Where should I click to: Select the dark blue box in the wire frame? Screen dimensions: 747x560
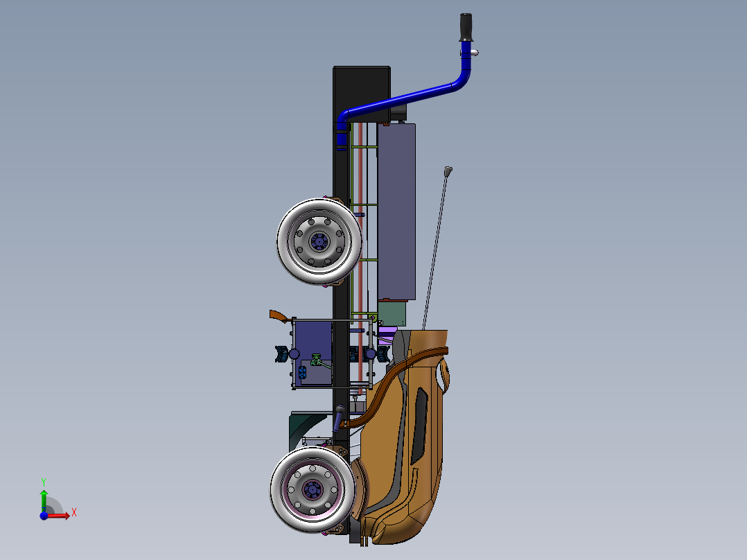pyautogui.click(x=313, y=353)
